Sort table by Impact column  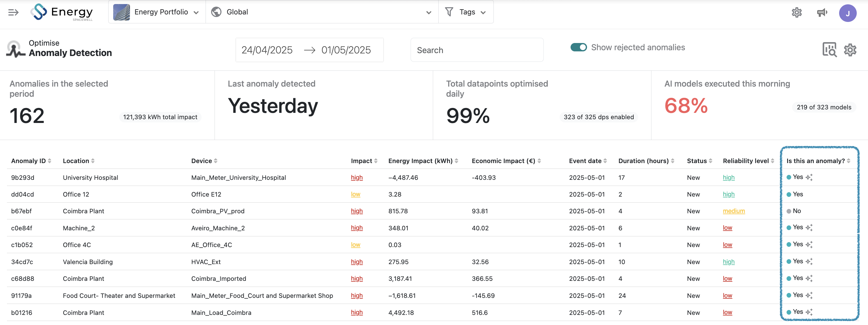click(364, 161)
